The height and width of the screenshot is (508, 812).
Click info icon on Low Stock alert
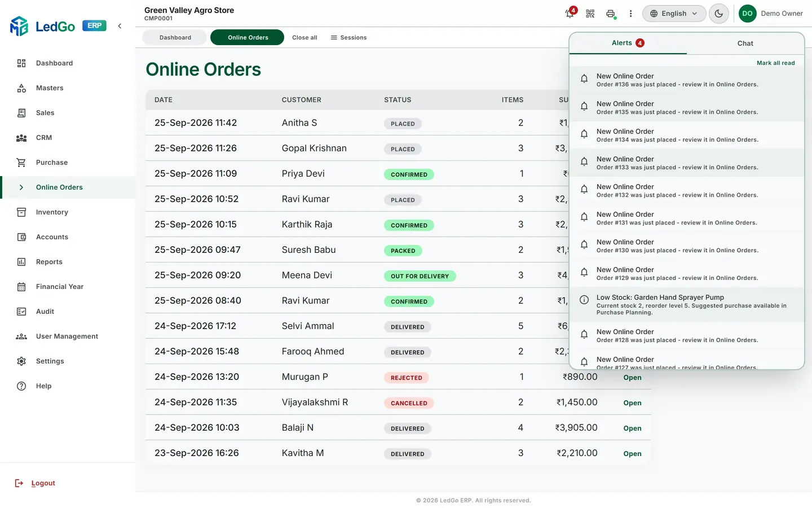[x=584, y=300]
